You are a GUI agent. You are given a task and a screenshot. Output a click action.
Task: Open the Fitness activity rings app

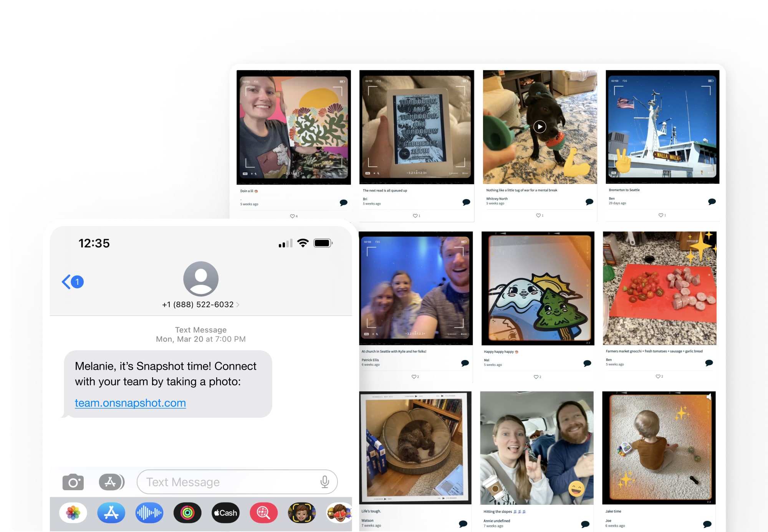[187, 513]
